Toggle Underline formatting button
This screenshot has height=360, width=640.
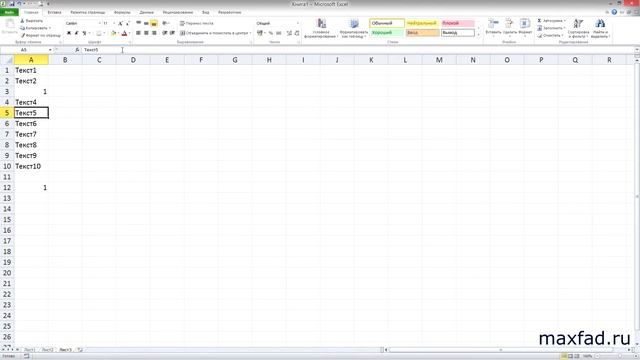[84, 33]
